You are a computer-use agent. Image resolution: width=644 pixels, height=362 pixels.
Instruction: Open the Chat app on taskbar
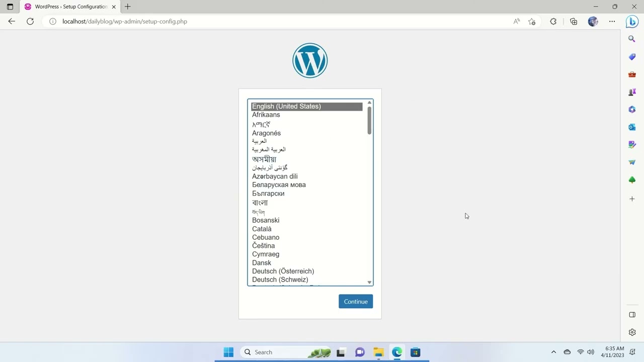point(360,352)
